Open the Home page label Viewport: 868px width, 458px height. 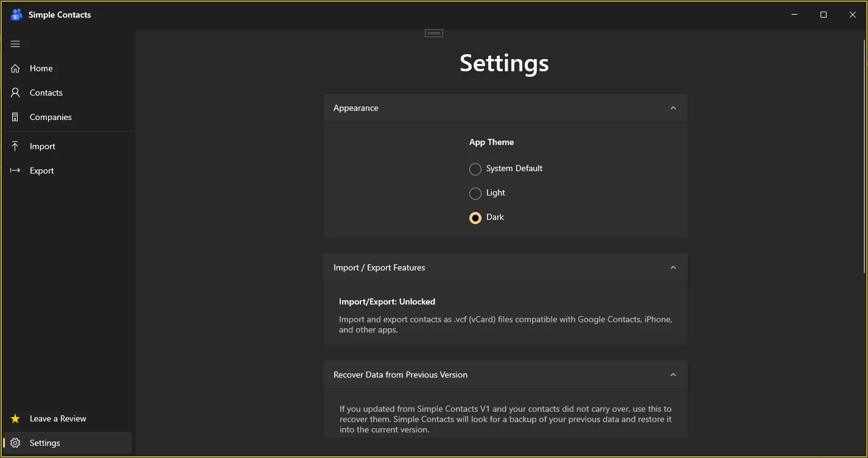(41, 68)
